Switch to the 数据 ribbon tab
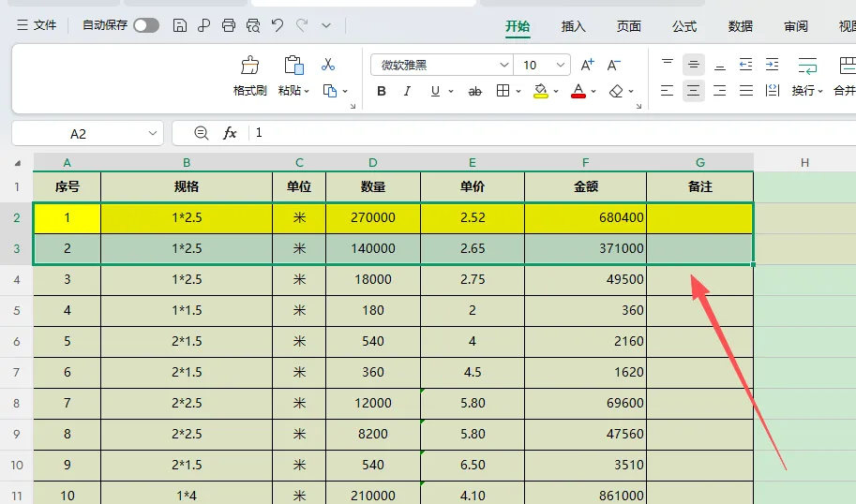The height and width of the screenshot is (504, 856). pos(741,26)
